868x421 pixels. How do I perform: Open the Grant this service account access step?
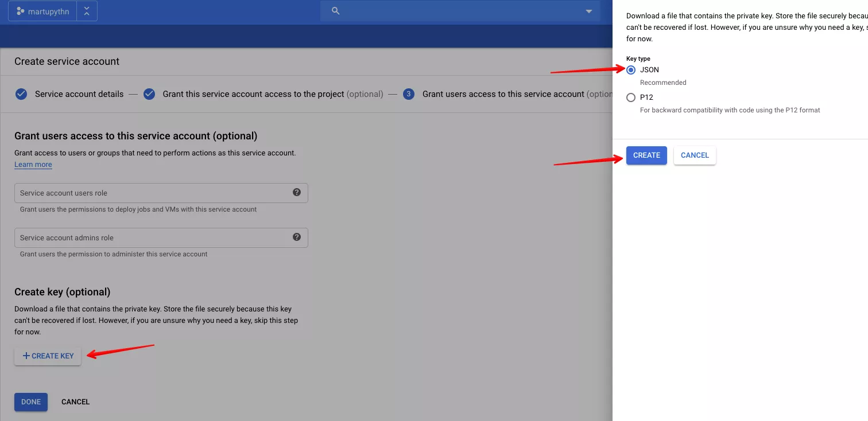tap(273, 94)
